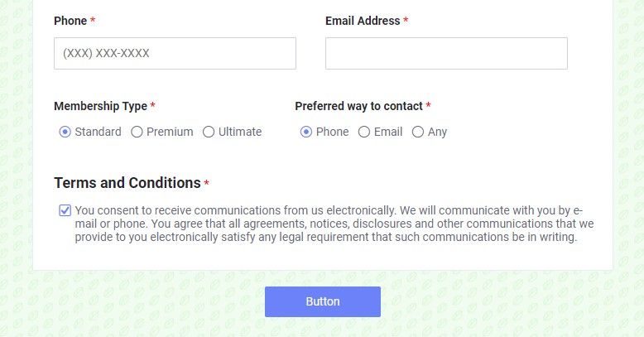Click the electronic communications consent paragraph text
Image resolution: width=644 pixels, height=337 pixels.
tap(334, 224)
